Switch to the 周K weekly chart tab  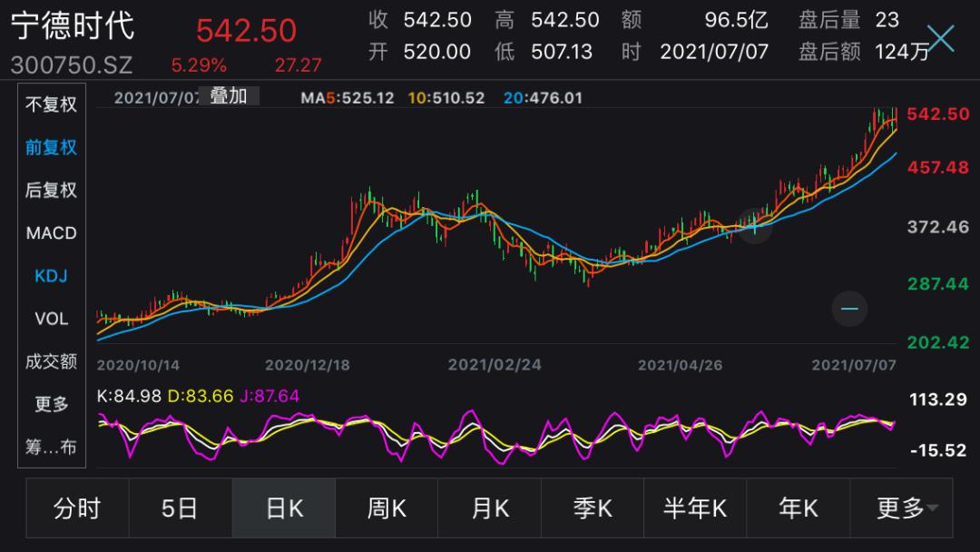387,508
